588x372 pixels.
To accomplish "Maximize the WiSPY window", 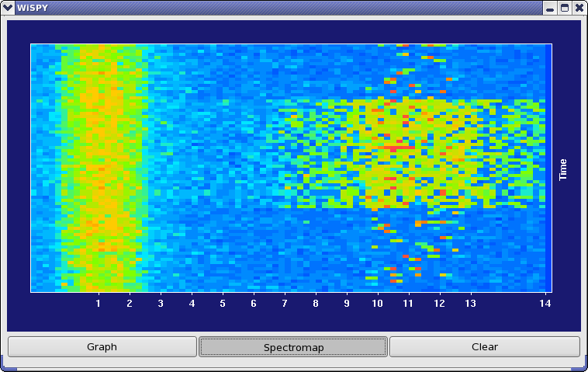I will (565, 8).
